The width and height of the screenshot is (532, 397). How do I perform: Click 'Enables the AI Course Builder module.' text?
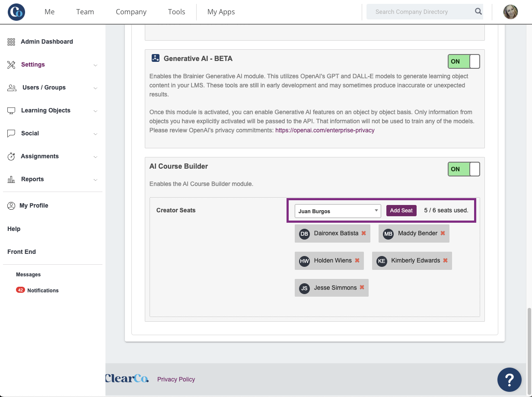(x=201, y=184)
